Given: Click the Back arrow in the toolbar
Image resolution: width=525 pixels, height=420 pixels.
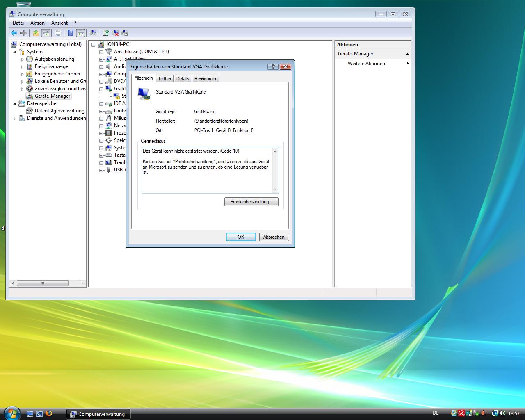Looking at the screenshot, I should 14,33.
